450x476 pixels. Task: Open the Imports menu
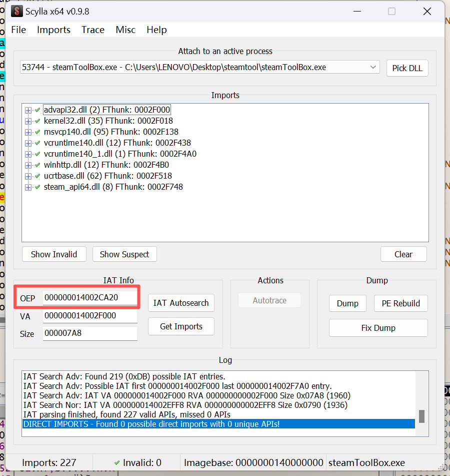53,30
